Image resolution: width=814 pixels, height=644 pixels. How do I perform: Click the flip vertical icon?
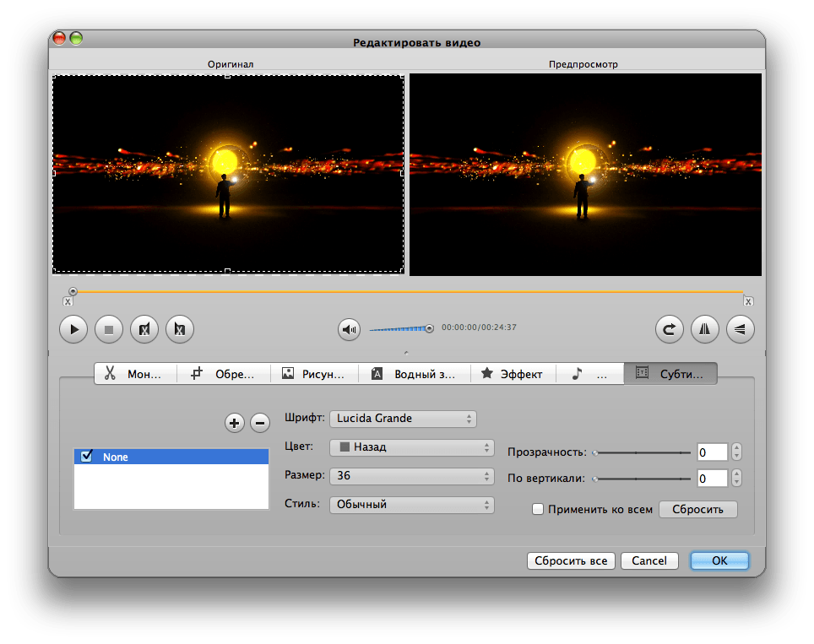(741, 329)
